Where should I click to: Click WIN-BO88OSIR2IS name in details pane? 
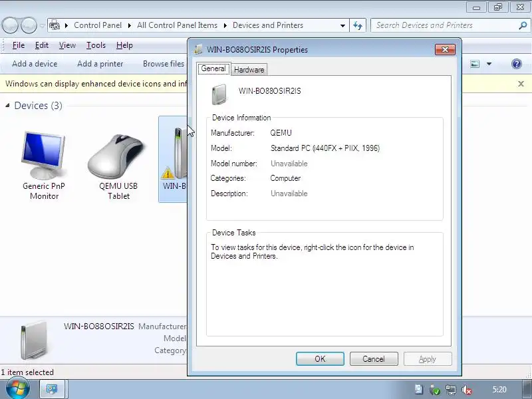click(x=98, y=327)
